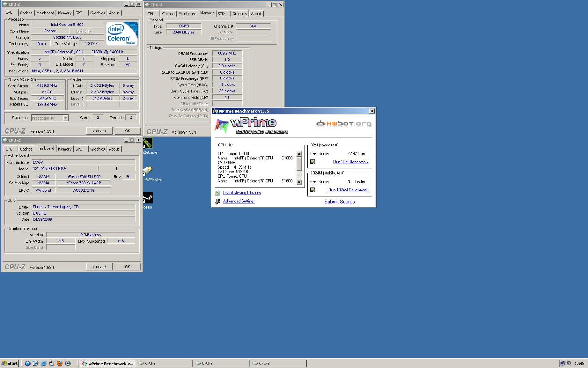Viewport: 588px width, 368px height.
Task: Click OK in the CPU tab window
Action: coord(128,131)
